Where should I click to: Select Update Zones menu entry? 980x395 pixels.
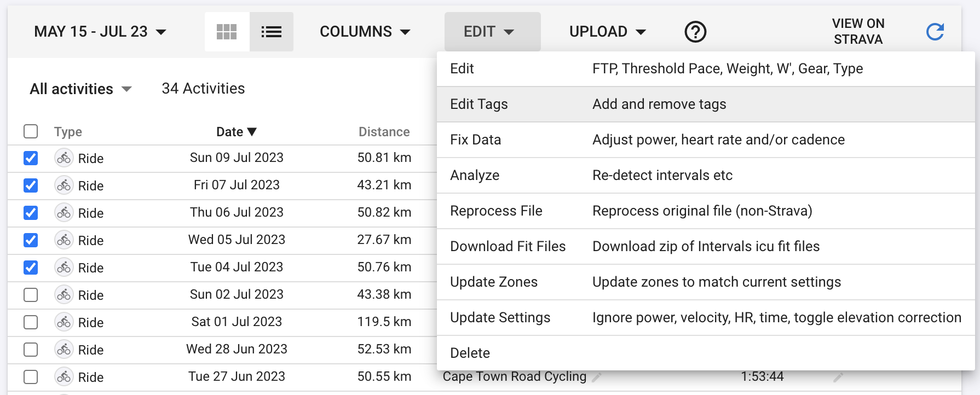706,282
